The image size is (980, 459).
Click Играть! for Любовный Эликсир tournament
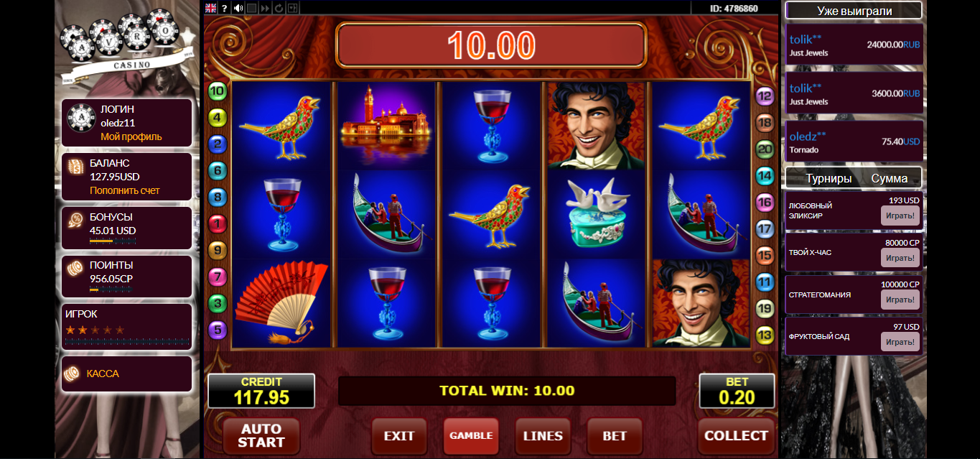coord(900,215)
